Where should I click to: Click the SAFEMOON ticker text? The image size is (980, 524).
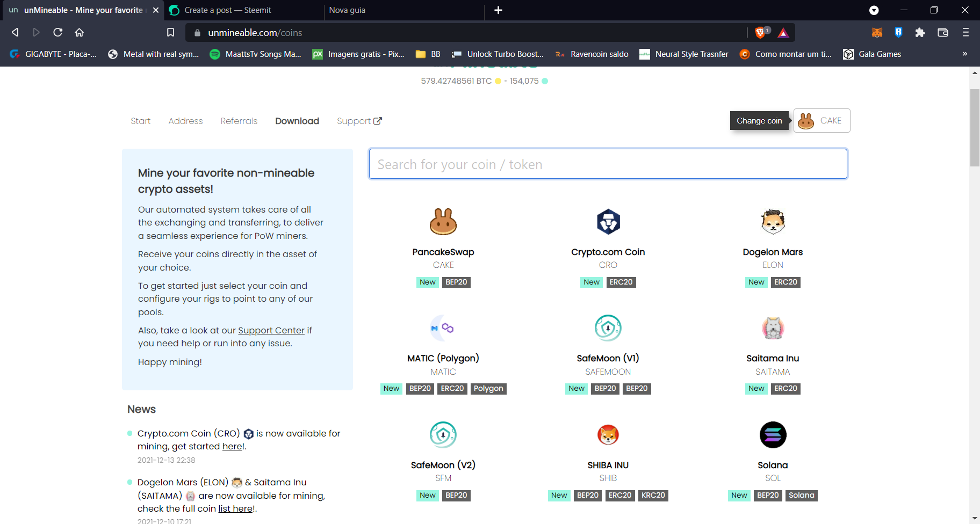tap(608, 372)
